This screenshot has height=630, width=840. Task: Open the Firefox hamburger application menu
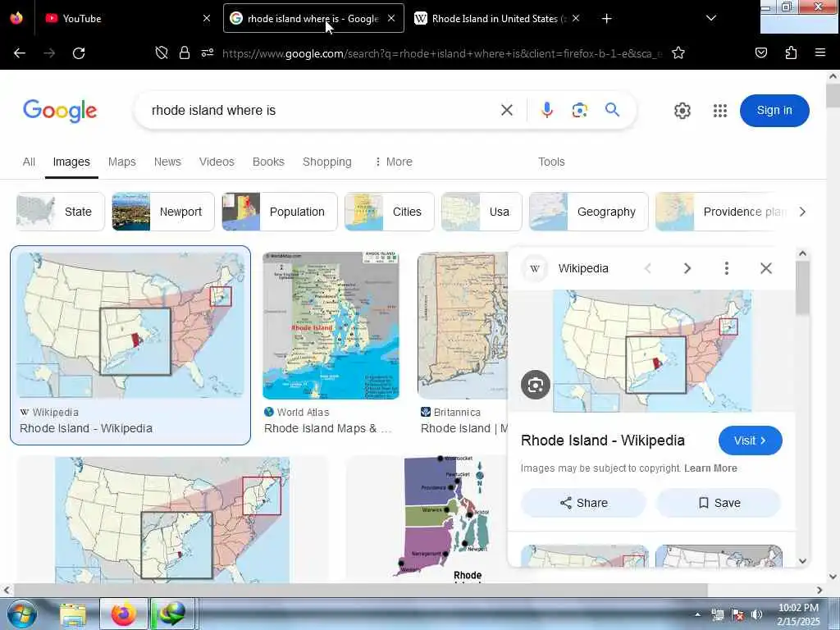click(820, 52)
